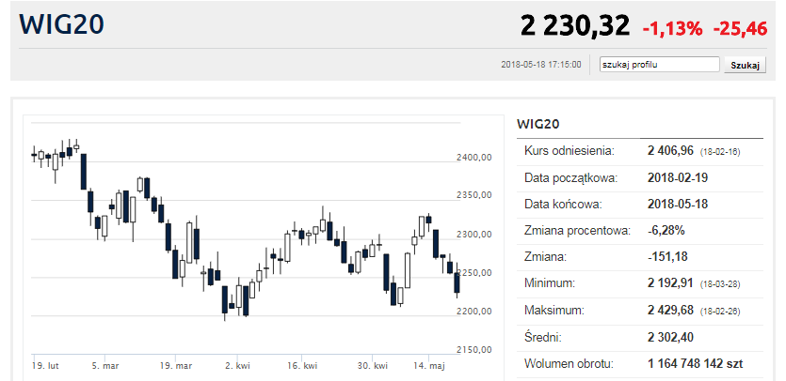Click the Data końcowa 2018-05-18 value
Screen dimensions: 786x381
678,204
